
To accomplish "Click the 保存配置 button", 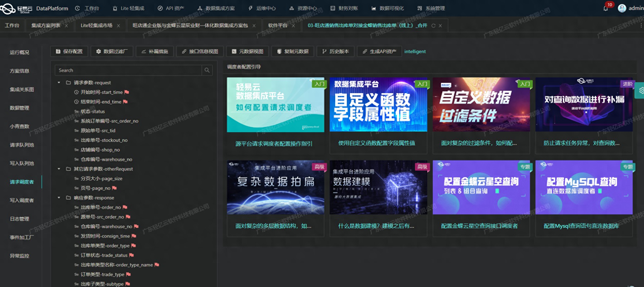I will coord(69,51).
